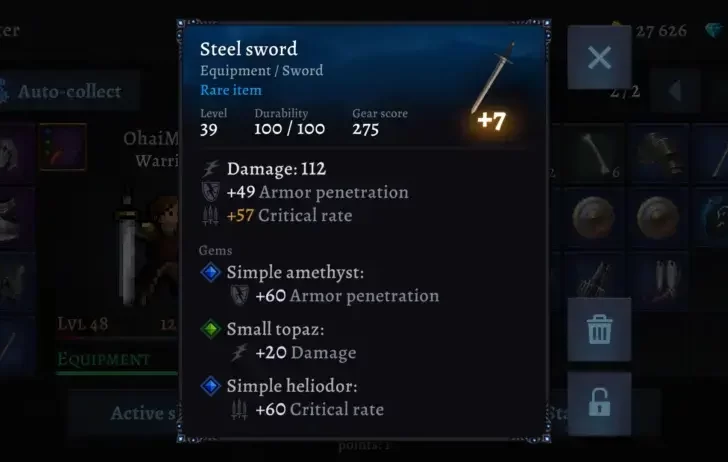Click the Small topaz green gem icon
This screenshot has height=462, width=728.
210,329
